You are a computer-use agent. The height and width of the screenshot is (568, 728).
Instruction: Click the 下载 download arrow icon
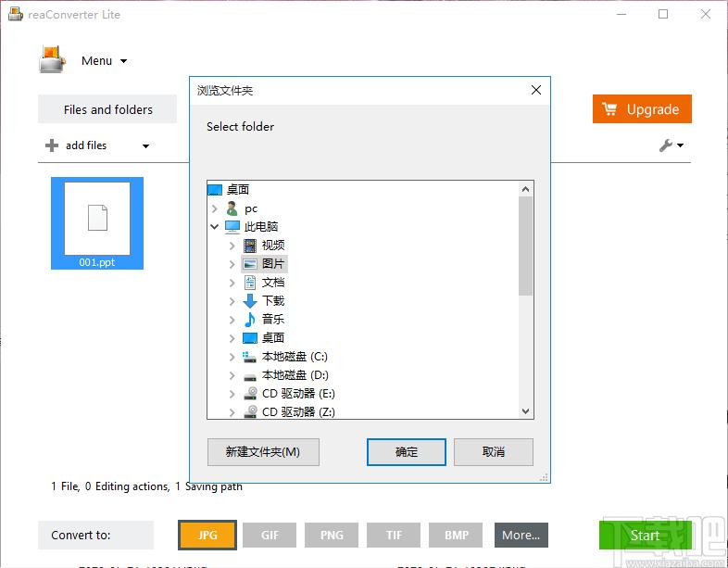(x=250, y=301)
